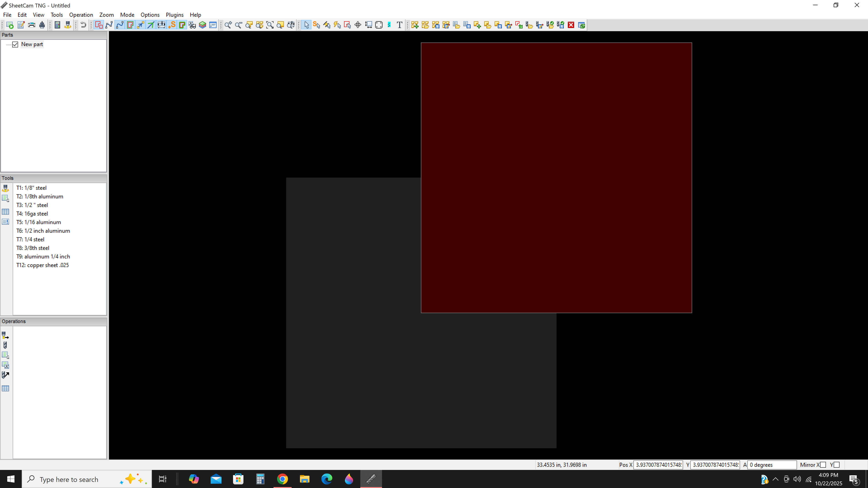The height and width of the screenshot is (488, 868).
Task: Open the layers stack icon
Action: tap(203, 25)
